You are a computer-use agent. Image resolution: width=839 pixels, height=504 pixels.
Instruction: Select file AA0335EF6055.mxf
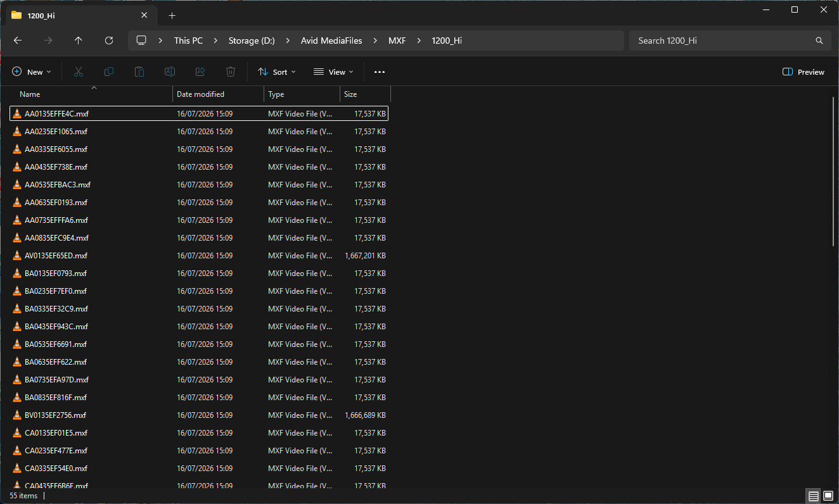pyautogui.click(x=199, y=149)
